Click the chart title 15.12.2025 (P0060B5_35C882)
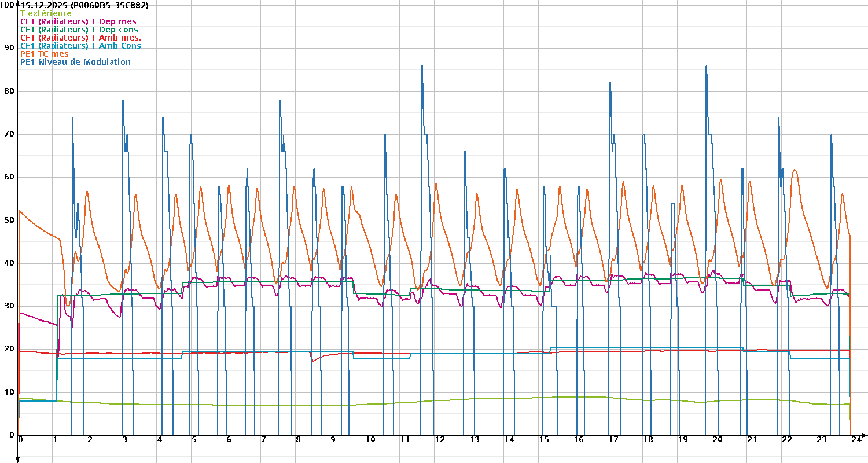Viewport: 868px width, 463px height. tap(84, 5)
